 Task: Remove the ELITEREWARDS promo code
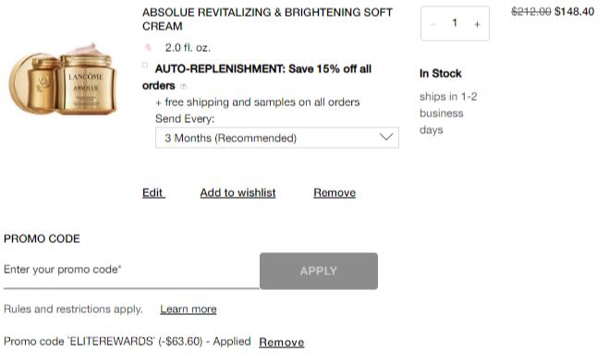tap(282, 342)
